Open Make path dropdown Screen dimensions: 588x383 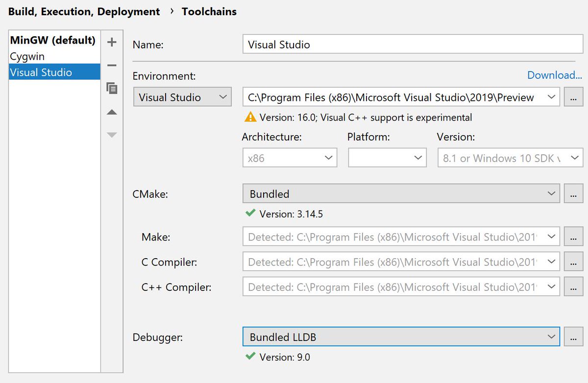pyautogui.click(x=401, y=237)
